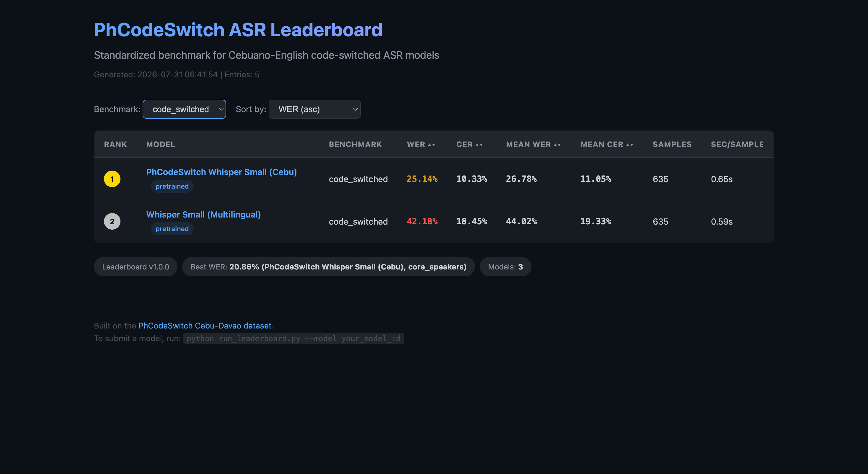Viewport: 868px width, 474px height.
Task: Click the 11.05% mean CER value
Action: [596, 179]
